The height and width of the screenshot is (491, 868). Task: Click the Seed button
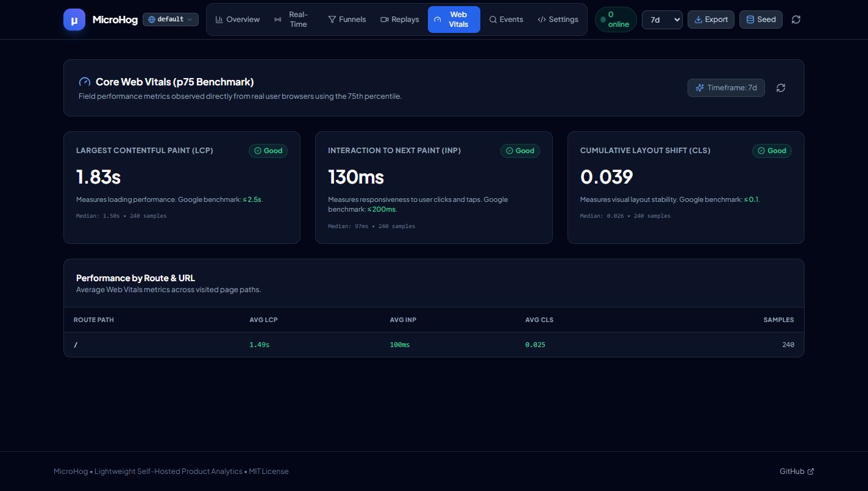(761, 20)
